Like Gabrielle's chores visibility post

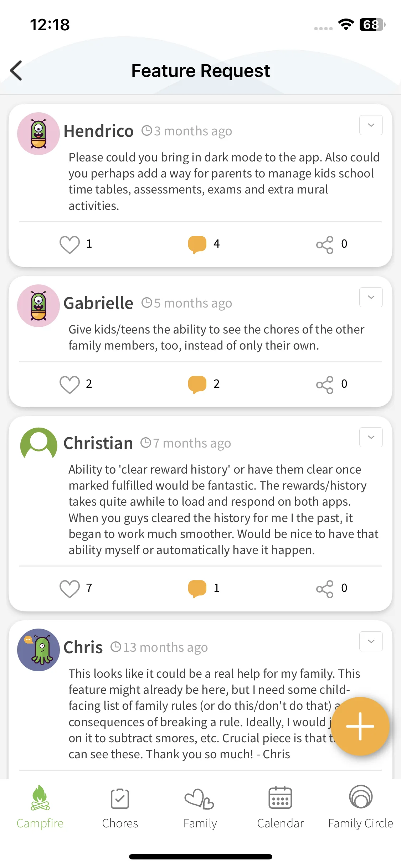pyautogui.click(x=70, y=384)
